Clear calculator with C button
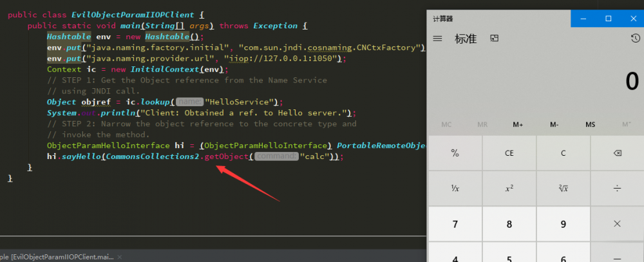 [563, 153]
